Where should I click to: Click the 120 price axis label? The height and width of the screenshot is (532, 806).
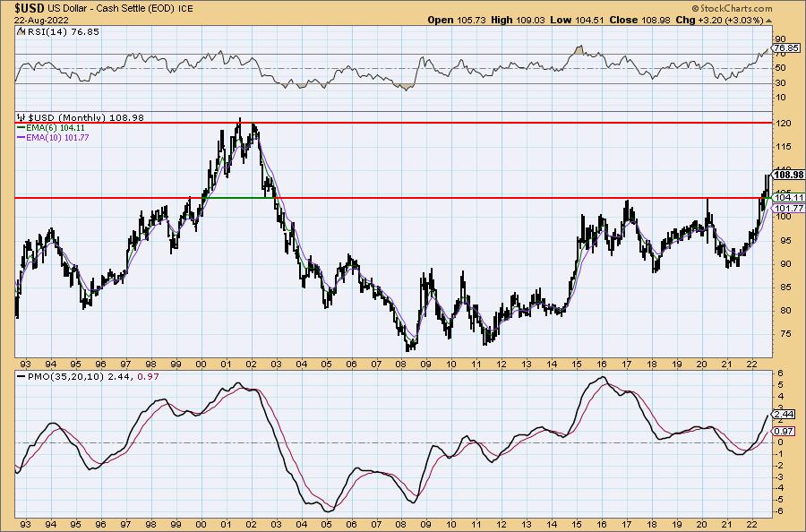click(x=783, y=124)
